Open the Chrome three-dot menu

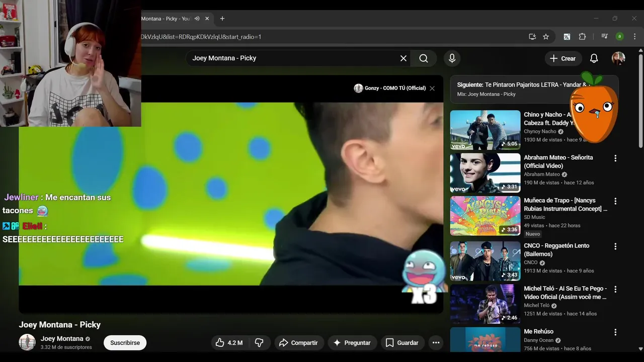[634, 37]
